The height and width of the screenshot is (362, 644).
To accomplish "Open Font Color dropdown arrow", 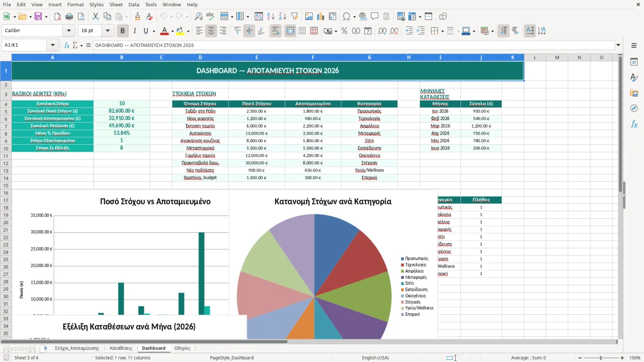I will click(172, 31).
